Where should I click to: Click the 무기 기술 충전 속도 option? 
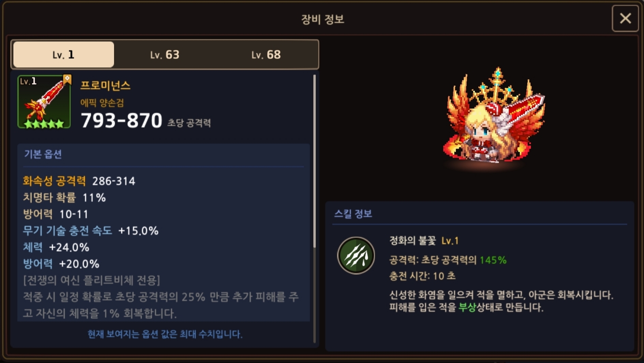click(x=90, y=231)
